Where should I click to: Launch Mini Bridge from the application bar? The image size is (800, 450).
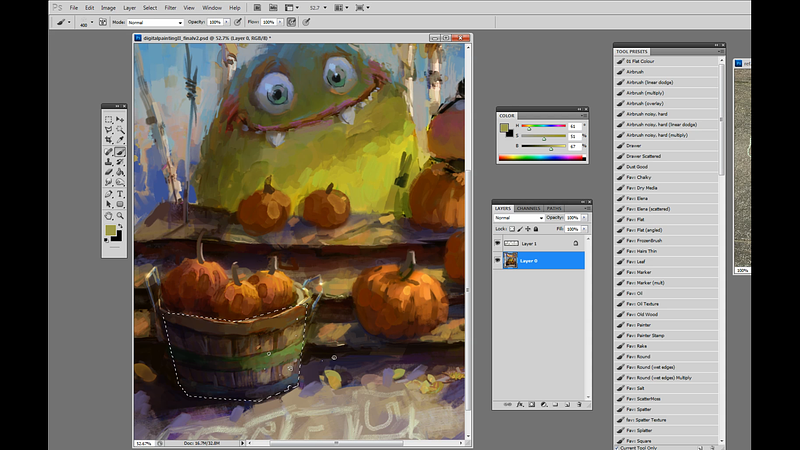coord(273,8)
